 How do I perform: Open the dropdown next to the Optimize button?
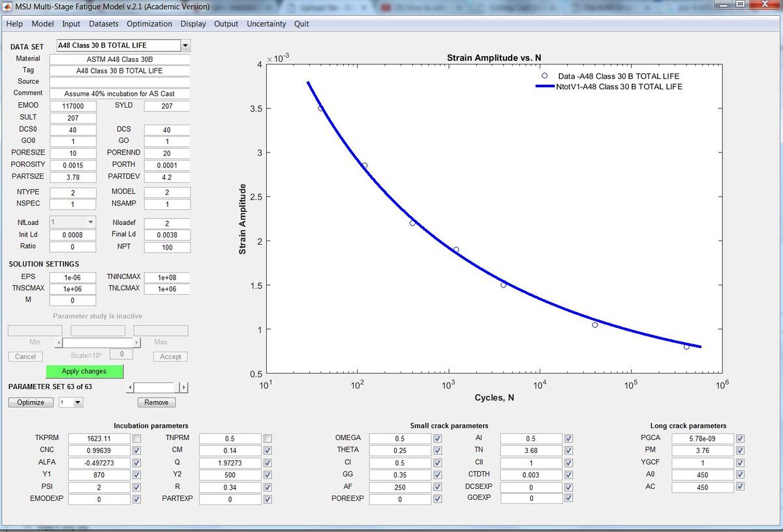pyautogui.click(x=78, y=403)
